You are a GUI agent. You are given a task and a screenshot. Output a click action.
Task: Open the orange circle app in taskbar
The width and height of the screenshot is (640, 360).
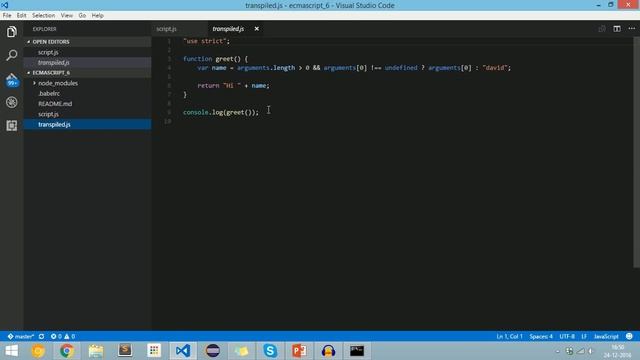pyautogui.click(x=38, y=351)
